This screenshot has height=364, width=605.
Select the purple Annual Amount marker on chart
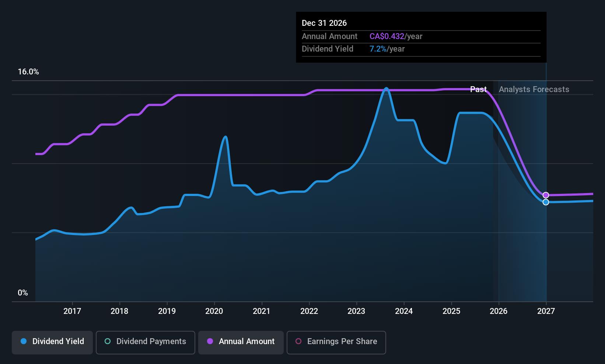click(x=546, y=195)
